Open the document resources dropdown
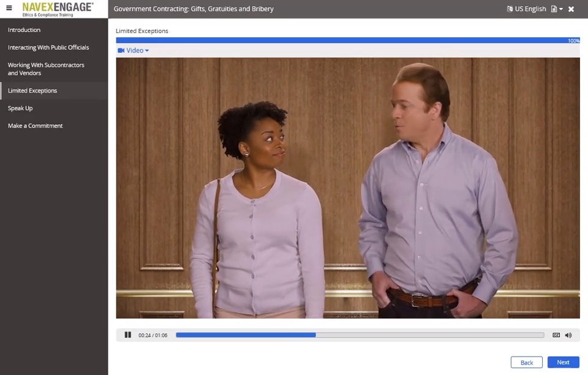The height and width of the screenshot is (375, 588). click(557, 9)
